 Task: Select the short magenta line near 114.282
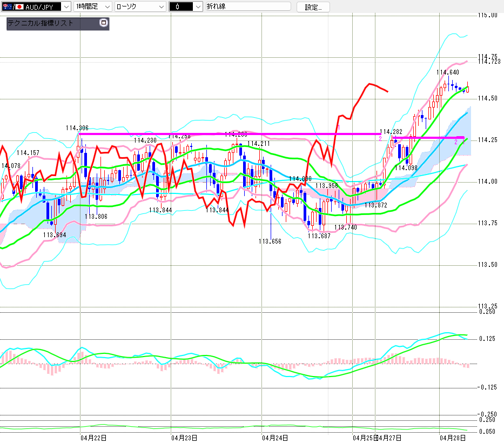tap(427, 138)
